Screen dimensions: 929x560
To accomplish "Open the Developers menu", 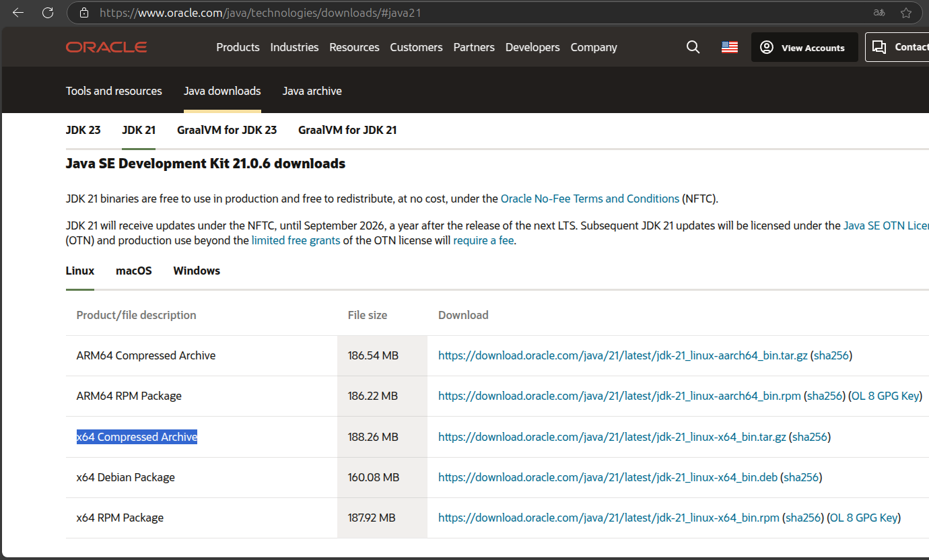I will tap(532, 47).
